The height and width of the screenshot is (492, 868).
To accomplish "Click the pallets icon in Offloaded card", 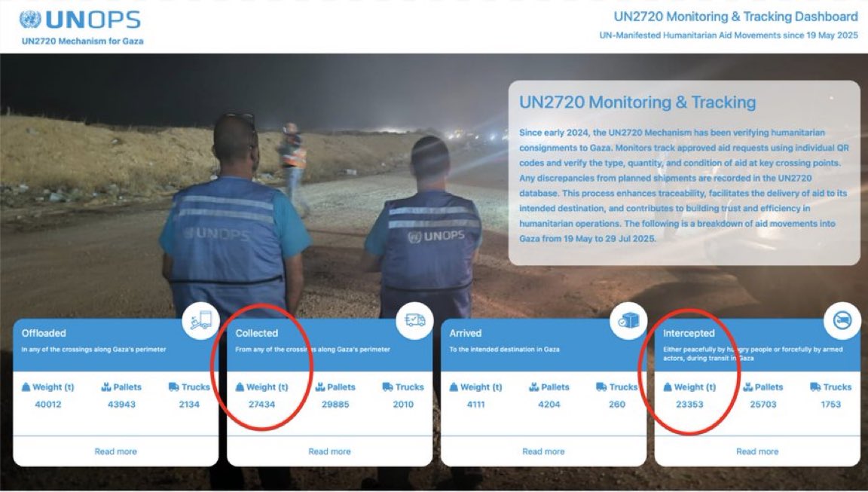I will (106, 387).
